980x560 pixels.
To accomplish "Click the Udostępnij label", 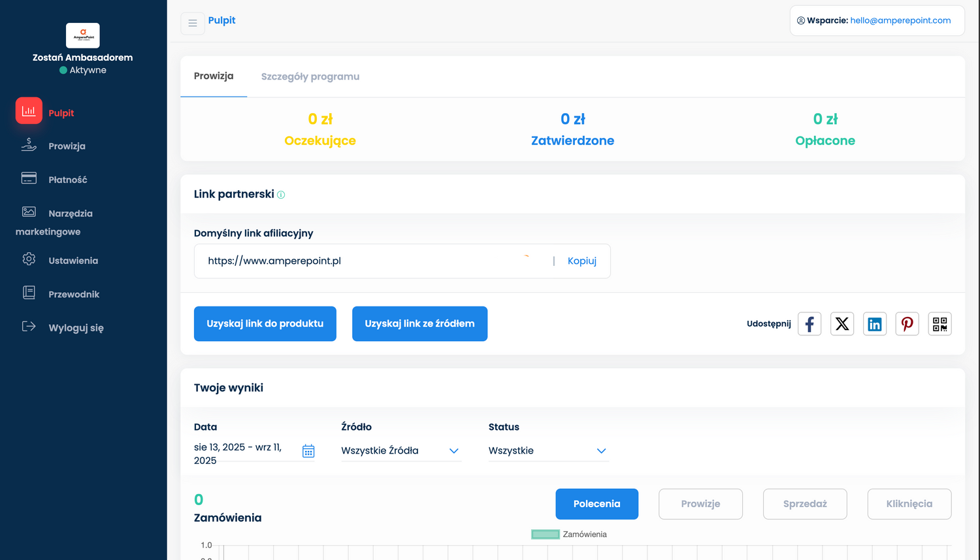I will [769, 323].
